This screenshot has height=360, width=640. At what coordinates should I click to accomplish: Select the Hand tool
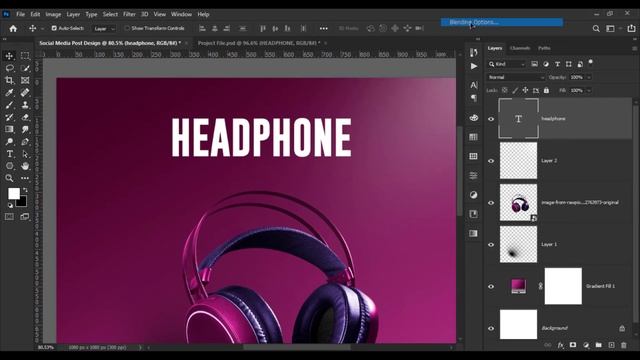coord(25,166)
